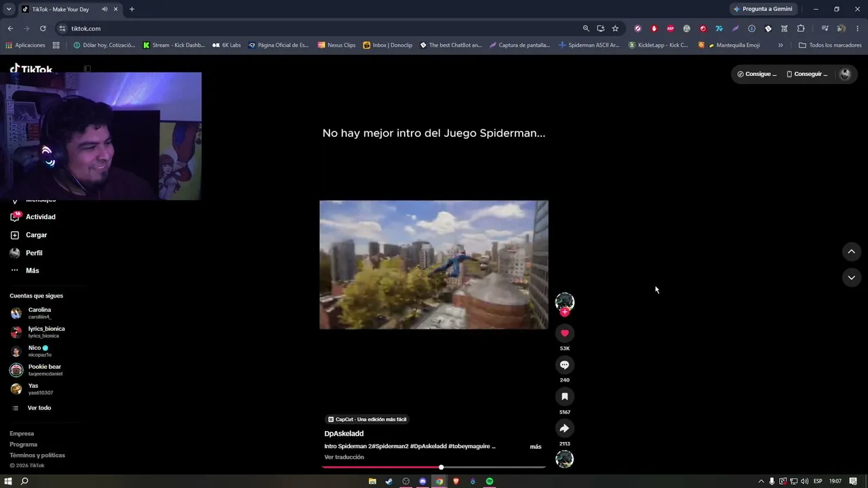
Task: Open the media controls music-note icon
Action: click(825, 28)
